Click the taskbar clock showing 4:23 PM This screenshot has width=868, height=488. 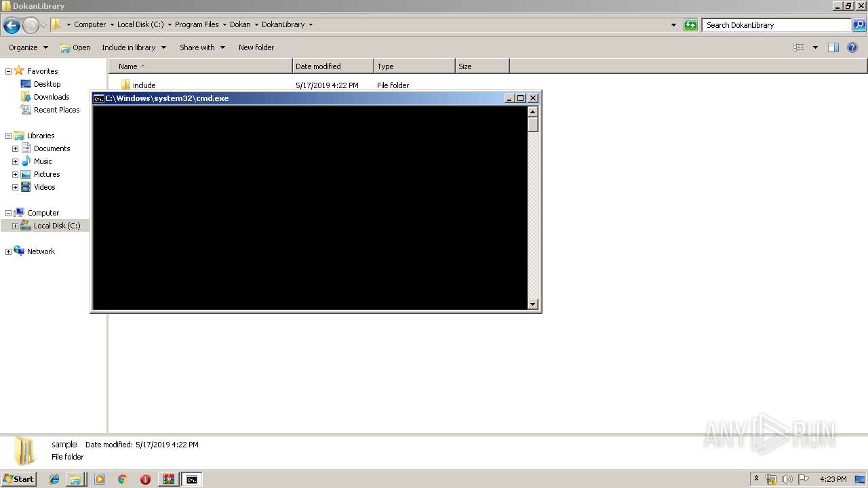click(x=833, y=479)
